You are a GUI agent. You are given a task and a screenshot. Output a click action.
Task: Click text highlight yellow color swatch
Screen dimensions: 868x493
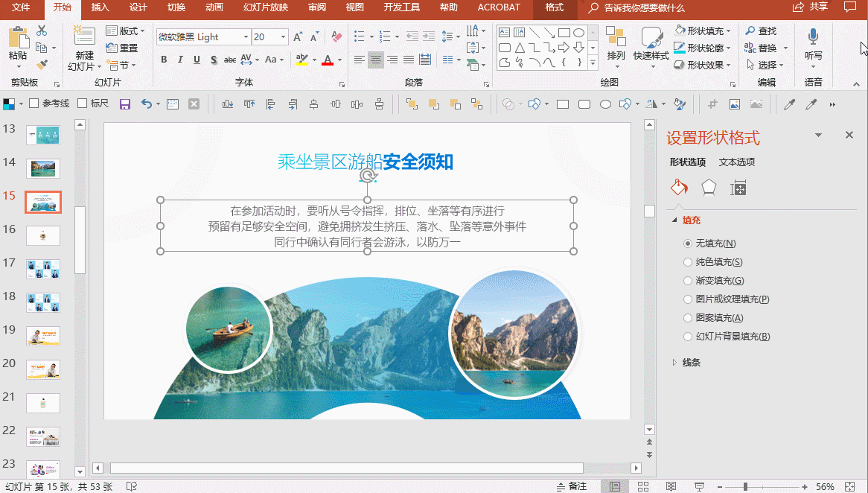(301, 60)
